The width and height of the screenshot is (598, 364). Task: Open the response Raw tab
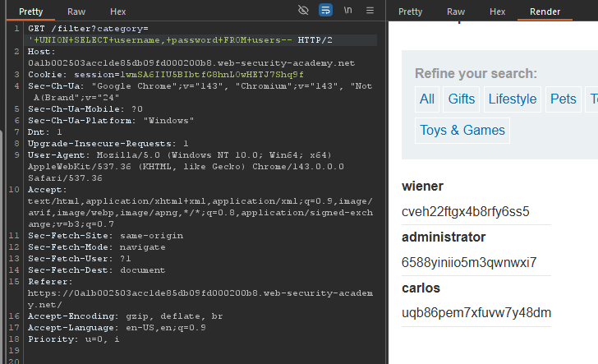(456, 12)
